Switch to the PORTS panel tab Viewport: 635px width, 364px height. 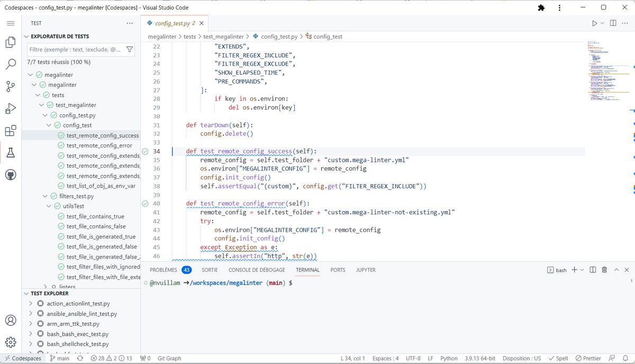point(338,270)
